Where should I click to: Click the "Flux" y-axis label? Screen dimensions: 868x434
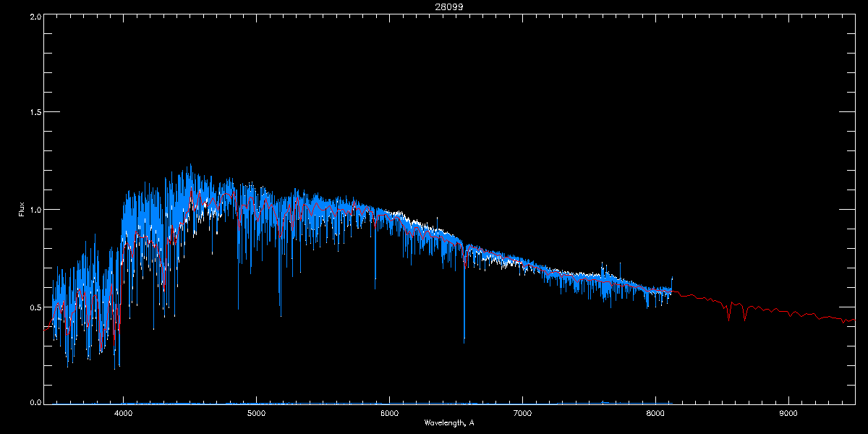tap(21, 210)
